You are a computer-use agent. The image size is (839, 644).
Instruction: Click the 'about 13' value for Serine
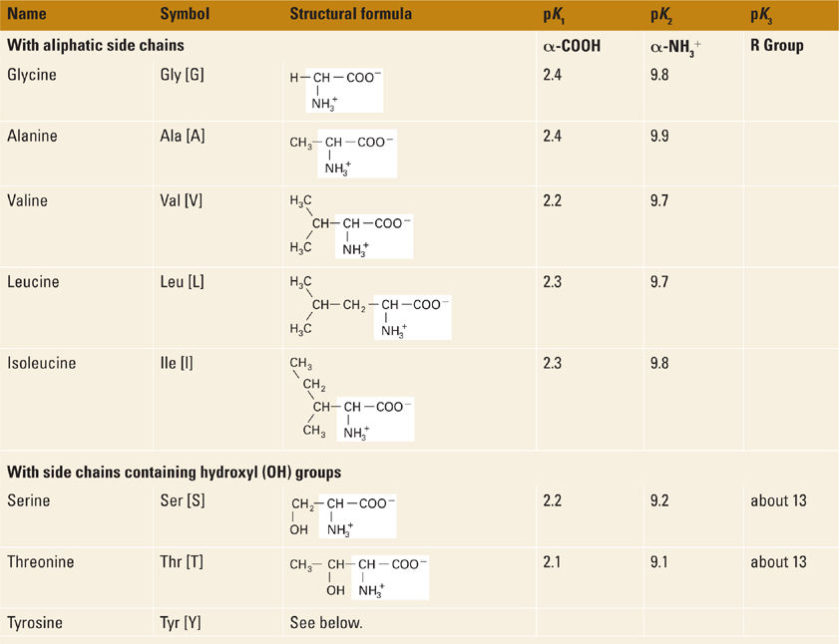[x=778, y=500]
